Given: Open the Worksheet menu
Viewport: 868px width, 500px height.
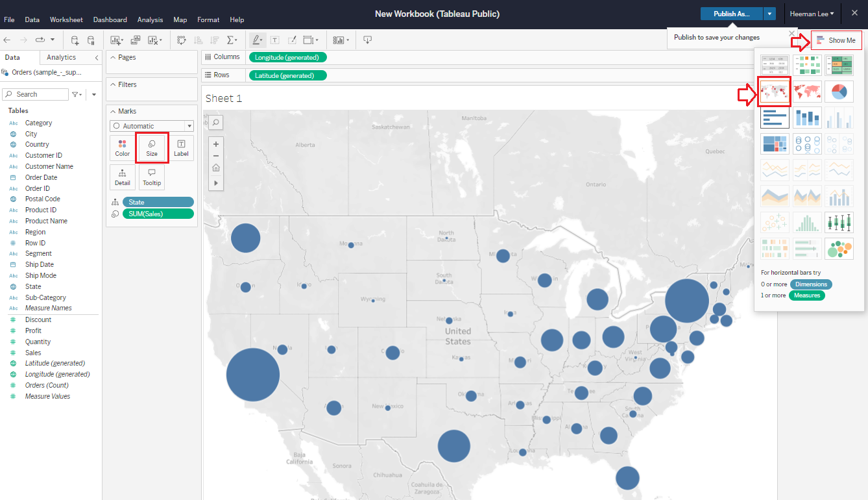Looking at the screenshot, I should click(66, 19).
